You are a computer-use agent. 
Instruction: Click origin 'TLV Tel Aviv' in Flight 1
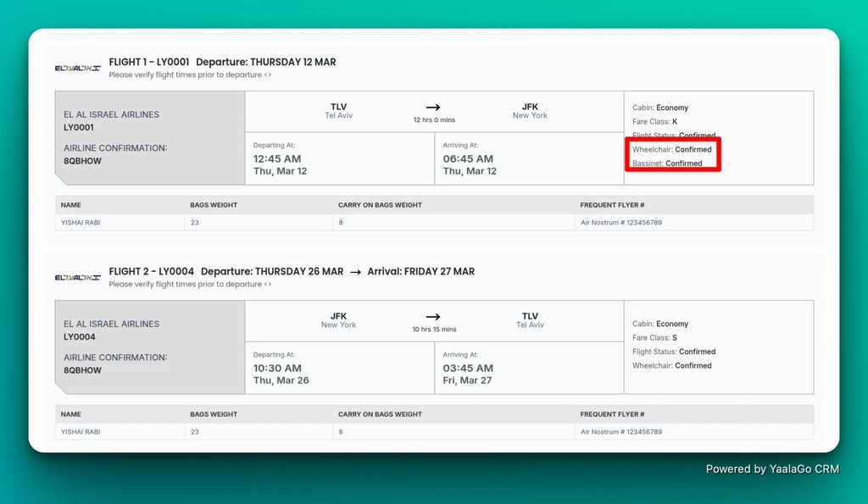coord(338,111)
